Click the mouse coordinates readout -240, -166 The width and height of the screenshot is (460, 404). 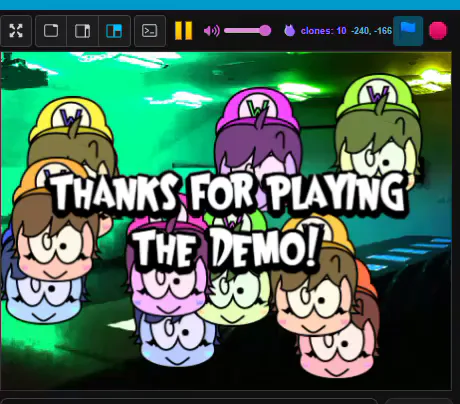(371, 31)
